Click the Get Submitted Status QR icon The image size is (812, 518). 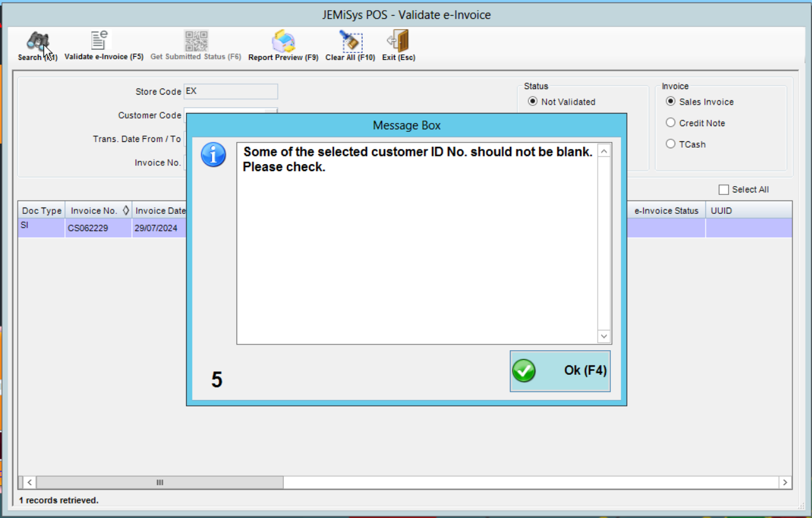196,41
